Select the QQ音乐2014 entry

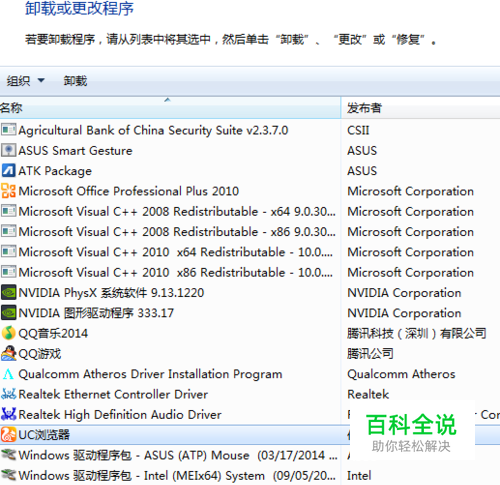pos(53,333)
